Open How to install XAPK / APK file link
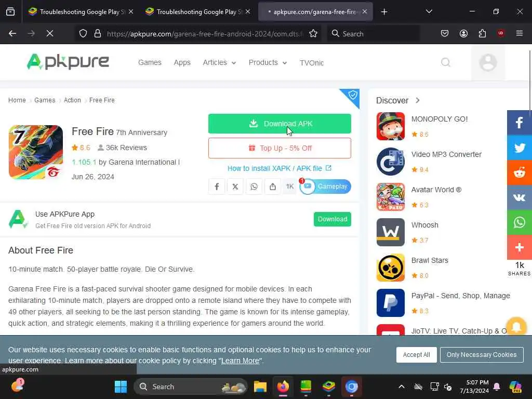Image resolution: width=532 pixels, height=399 pixels. pos(279,168)
